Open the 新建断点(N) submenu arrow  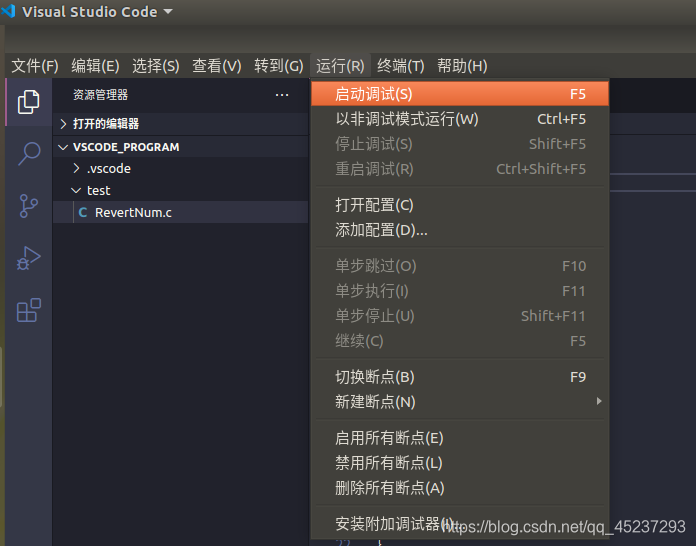click(x=599, y=401)
